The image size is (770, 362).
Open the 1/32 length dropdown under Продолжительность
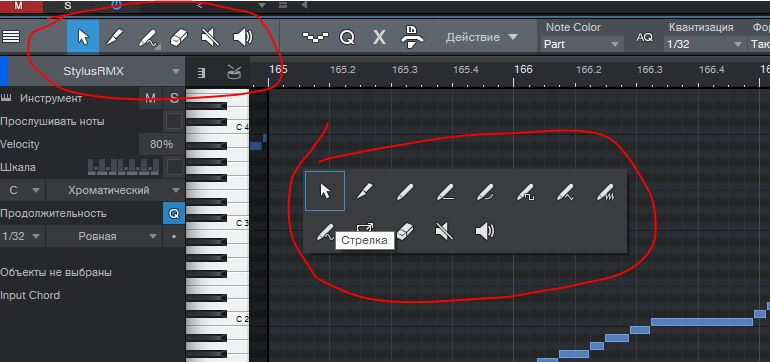tap(22, 236)
